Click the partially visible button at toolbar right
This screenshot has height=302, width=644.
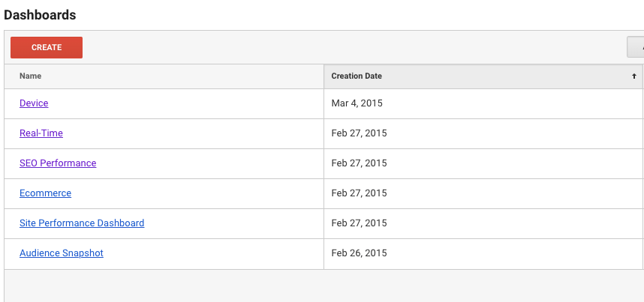[x=636, y=47]
